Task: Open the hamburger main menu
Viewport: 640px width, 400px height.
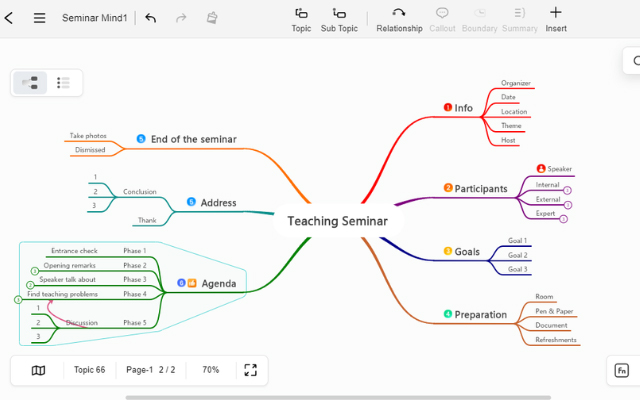Action: coord(39,18)
